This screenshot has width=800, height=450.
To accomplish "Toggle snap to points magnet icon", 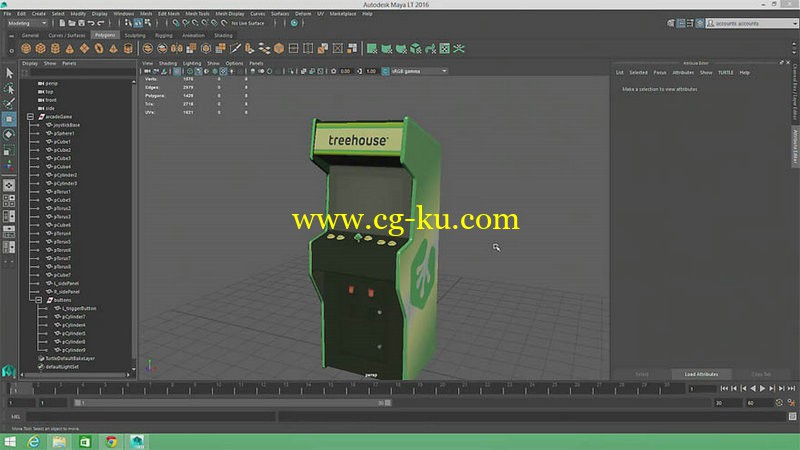I will click(195, 23).
